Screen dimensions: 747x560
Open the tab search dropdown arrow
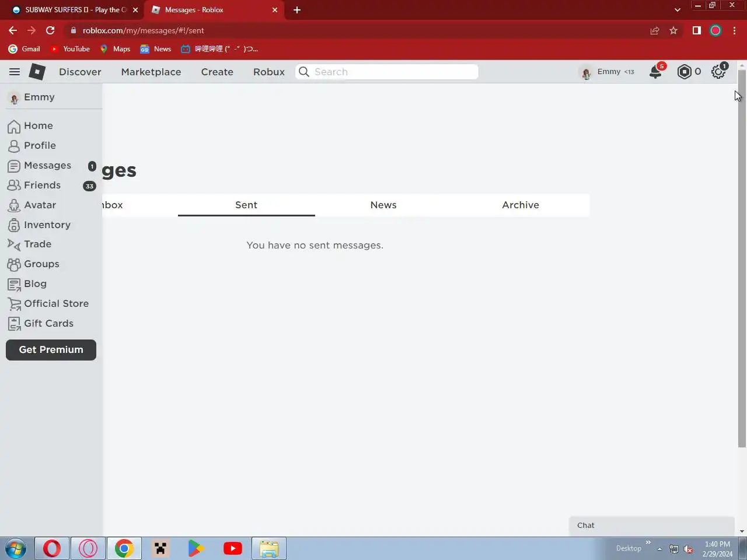[x=677, y=10]
